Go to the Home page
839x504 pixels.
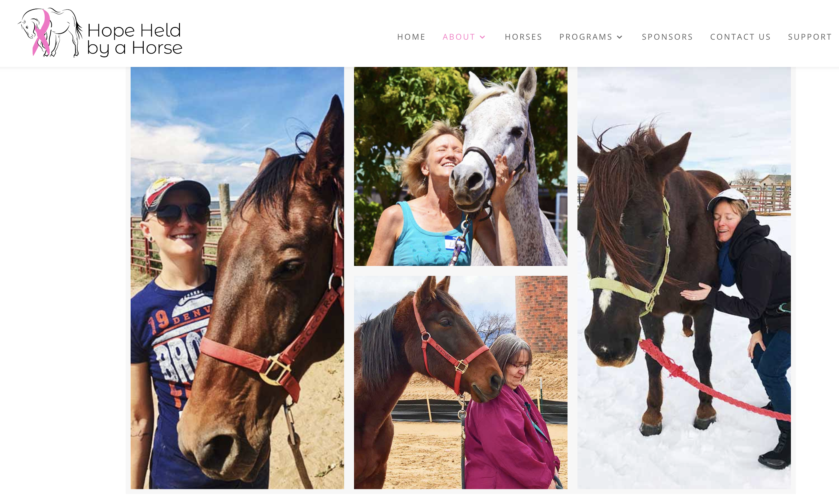click(411, 37)
